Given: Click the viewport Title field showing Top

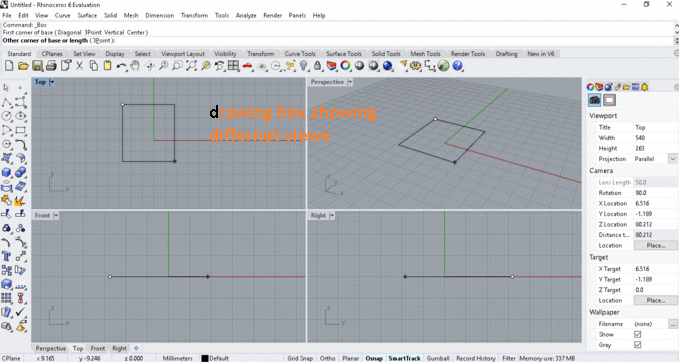Looking at the screenshot, I should (x=656, y=127).
